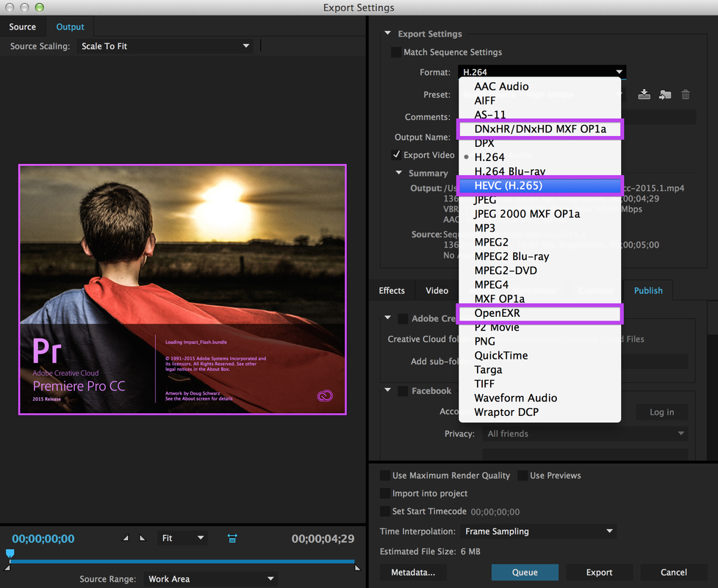
Task: Click the Export button
Action: click(599, 572)
